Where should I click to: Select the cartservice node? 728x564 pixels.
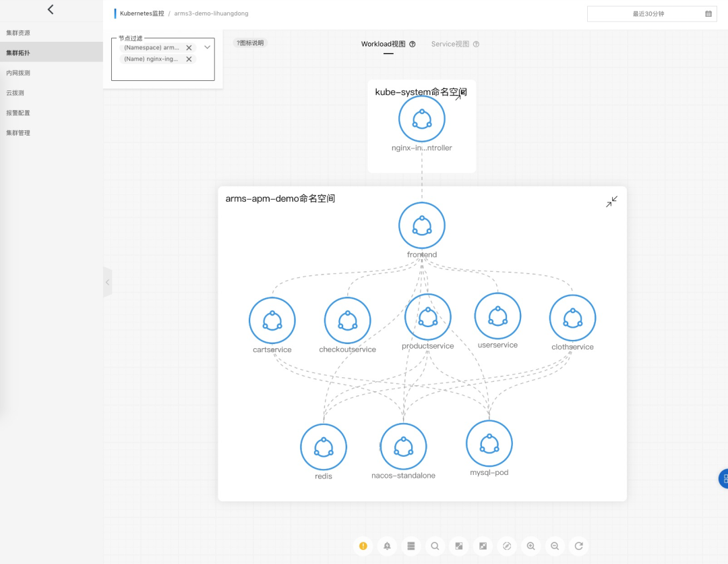(272, 320)
